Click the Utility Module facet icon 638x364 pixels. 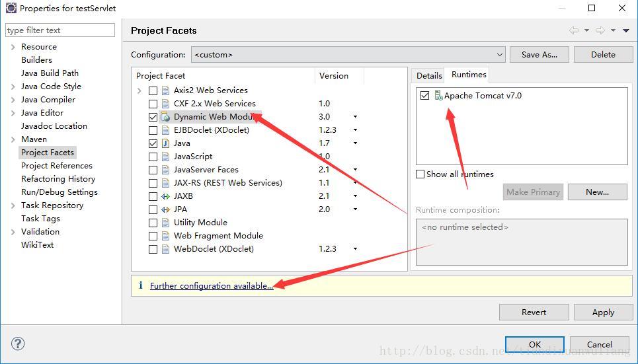165,223
